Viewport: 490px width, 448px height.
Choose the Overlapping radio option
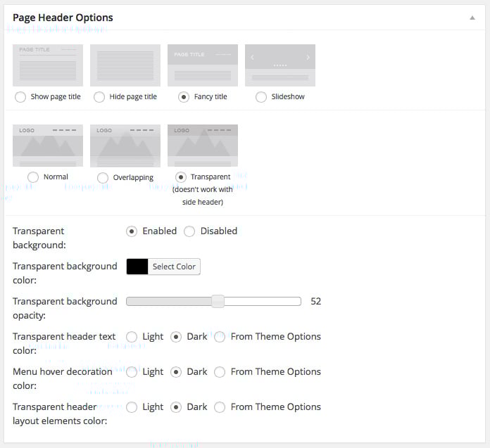[103, 178]
